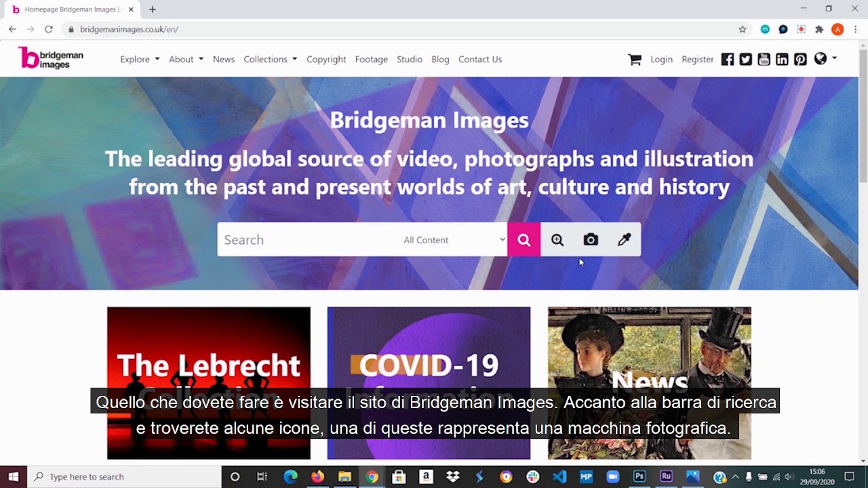This screenshot has height=488, width=868.
Task: Expand the About menu
Action: tap(186, 59)
